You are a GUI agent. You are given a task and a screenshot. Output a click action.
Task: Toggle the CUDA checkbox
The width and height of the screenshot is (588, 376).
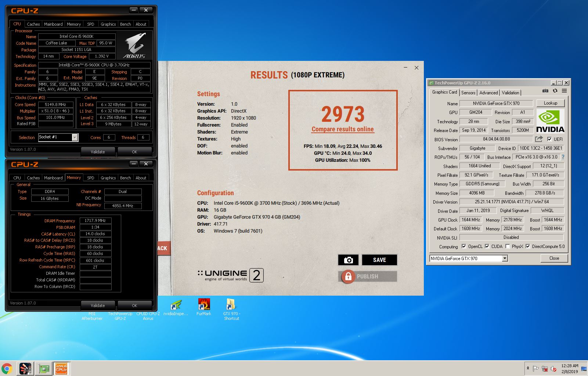[x=487, y=247]
